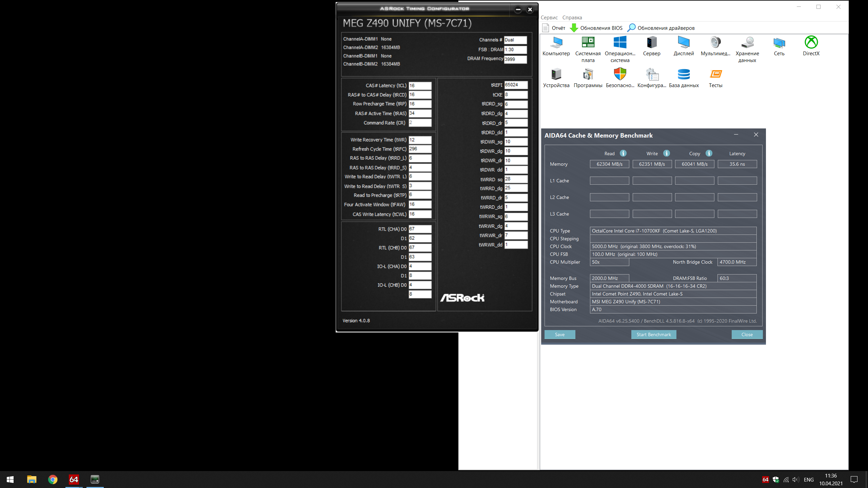Click the Write info icon
Viewport: 868px width, 488px height.
[667, 153]
